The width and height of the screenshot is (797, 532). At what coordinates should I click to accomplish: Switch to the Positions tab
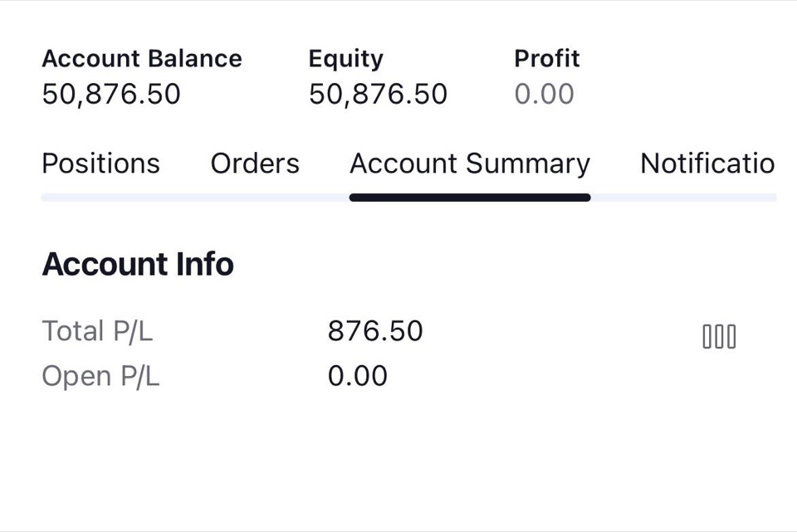coord(100,164)
